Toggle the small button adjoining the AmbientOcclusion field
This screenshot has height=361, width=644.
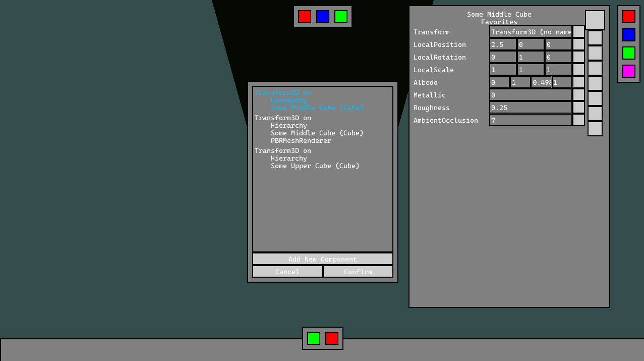point(578,120)
